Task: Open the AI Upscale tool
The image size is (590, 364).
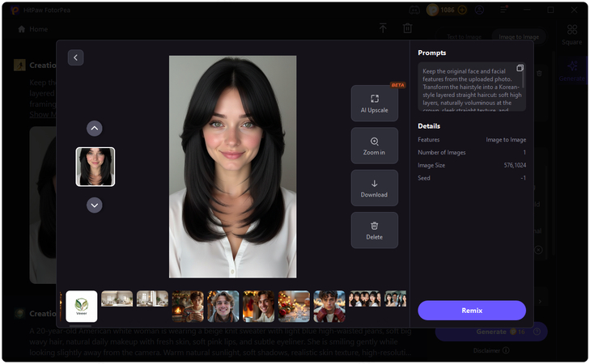Action: 374,103
